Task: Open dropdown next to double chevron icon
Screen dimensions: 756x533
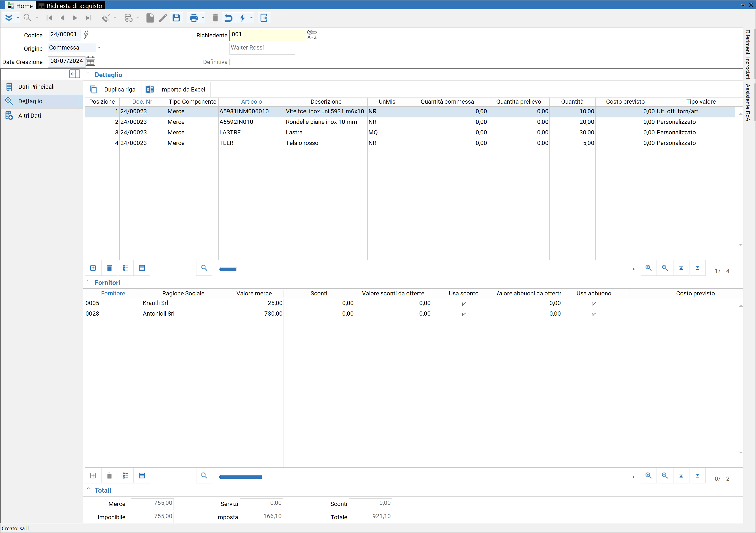Action: pyautogui.click(x=18, y=18)
